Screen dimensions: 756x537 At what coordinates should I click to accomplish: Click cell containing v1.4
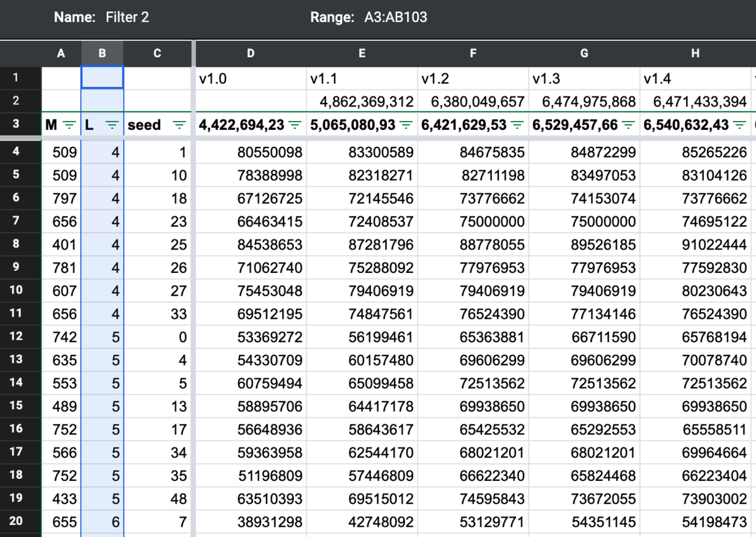696,79
